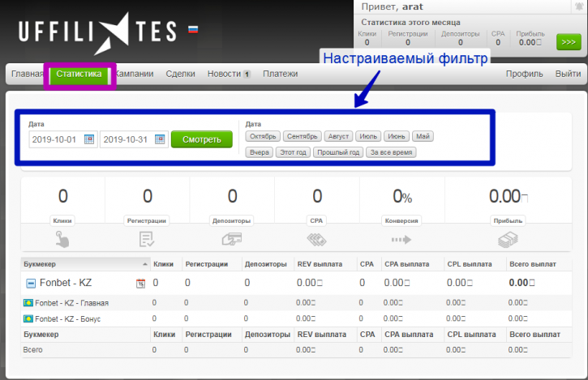Sort by the Букмекер column arrow
Screen dimensions: 588x380
pyautogui.click(x=145, y=264)
